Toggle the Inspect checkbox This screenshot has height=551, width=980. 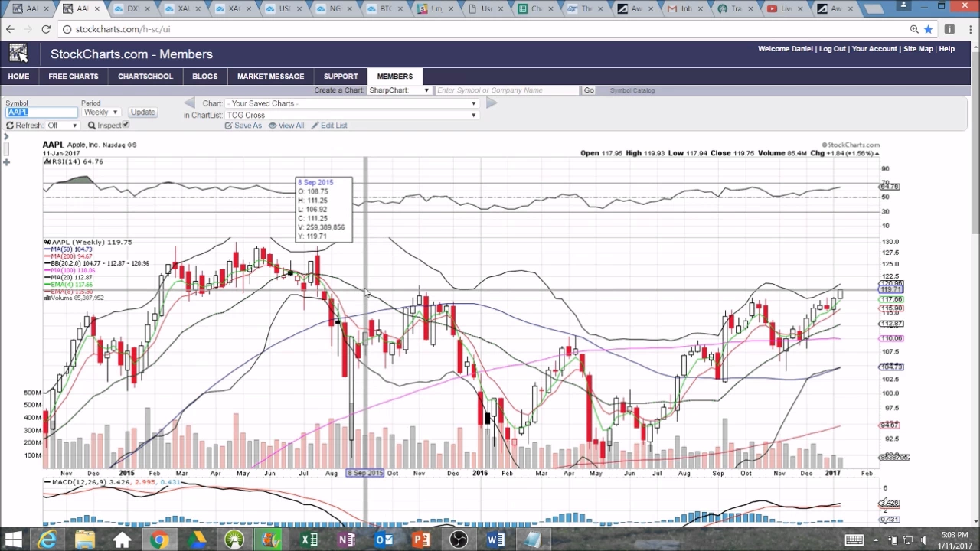click(126, 125)
